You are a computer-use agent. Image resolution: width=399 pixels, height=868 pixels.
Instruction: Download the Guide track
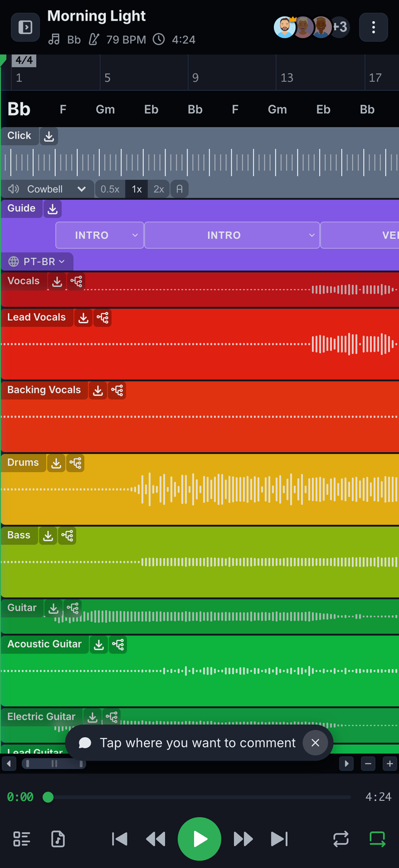(x=53, y=209)
